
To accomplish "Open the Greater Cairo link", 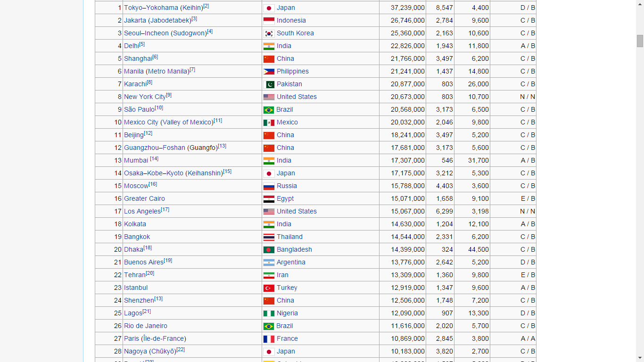I will coord(144,199).
